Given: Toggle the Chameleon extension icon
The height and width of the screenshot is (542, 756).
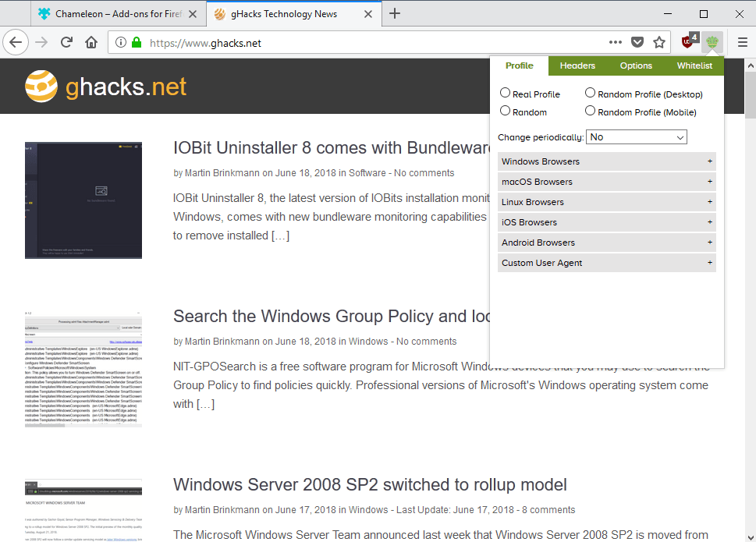Looking at the screenshot, I should 712,42.
